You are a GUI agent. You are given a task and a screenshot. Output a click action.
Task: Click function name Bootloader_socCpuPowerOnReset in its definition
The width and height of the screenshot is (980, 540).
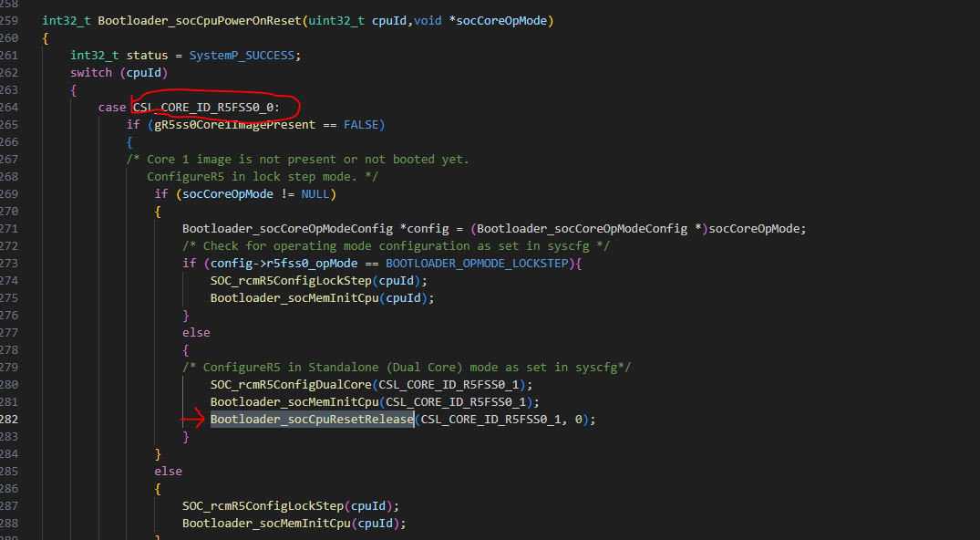tap(200, 21)
